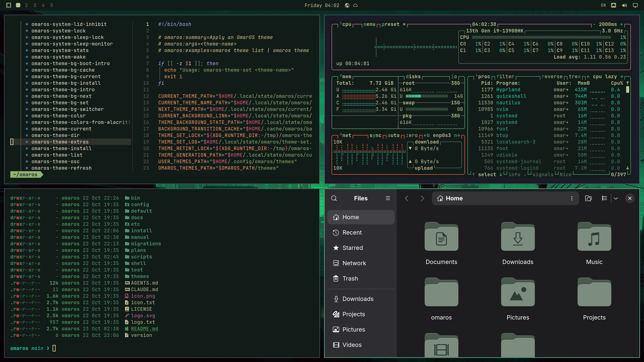This screenshot has height=362, width=644.
Task: Open the Documents folder
Action: tap(441, 243)
